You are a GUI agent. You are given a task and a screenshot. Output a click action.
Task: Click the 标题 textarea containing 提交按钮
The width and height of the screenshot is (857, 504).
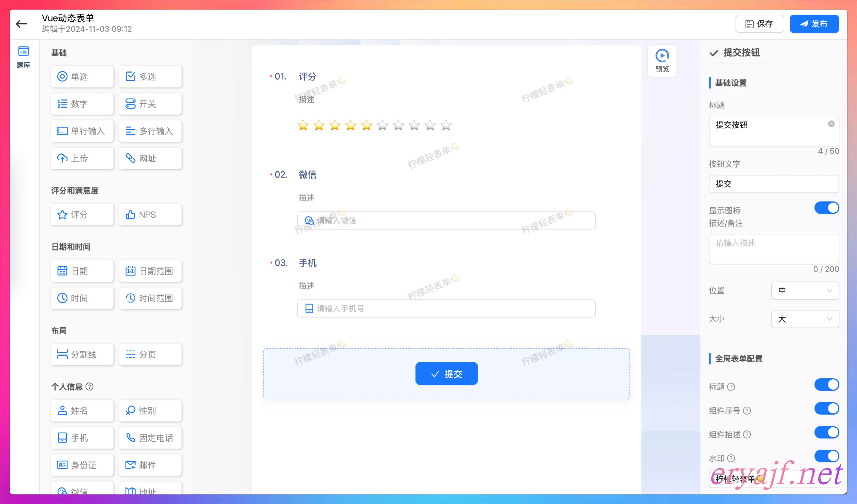pos(774,131)
